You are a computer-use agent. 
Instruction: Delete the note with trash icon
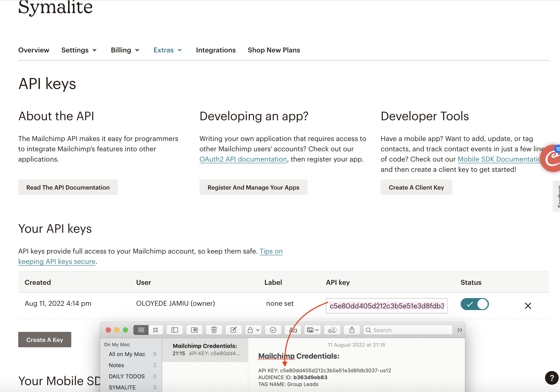pos(214,330)
